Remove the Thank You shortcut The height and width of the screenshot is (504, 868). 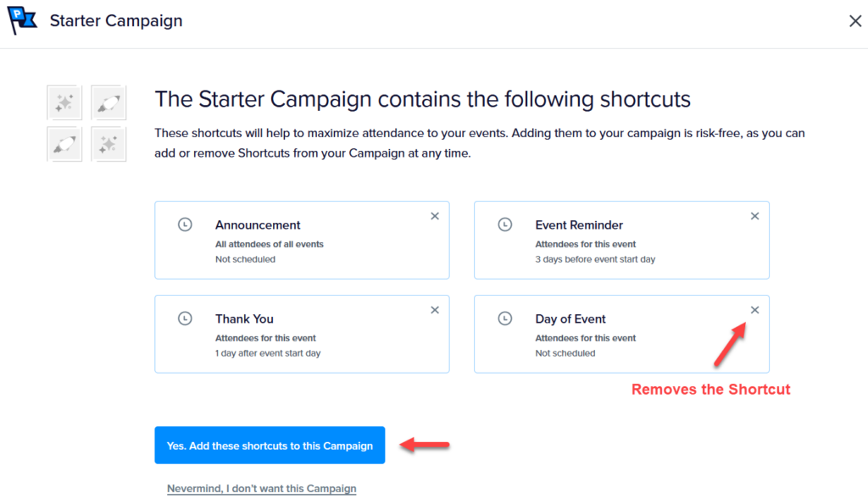(x=435, y=310)
